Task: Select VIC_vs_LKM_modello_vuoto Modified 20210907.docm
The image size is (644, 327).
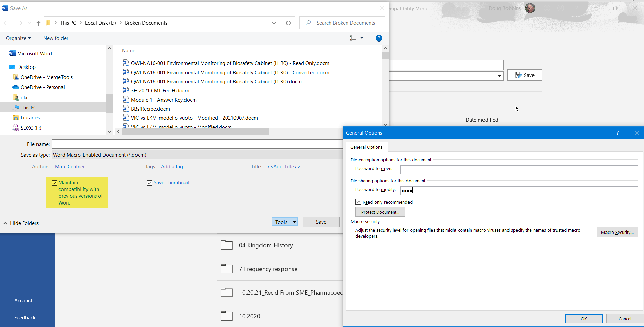Action: pyautogui.click(x=194, y=118)
